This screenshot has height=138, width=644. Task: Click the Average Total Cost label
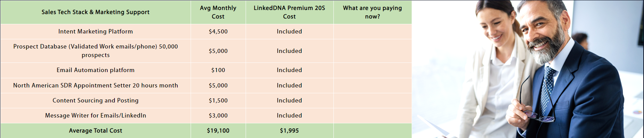point(95,130)
